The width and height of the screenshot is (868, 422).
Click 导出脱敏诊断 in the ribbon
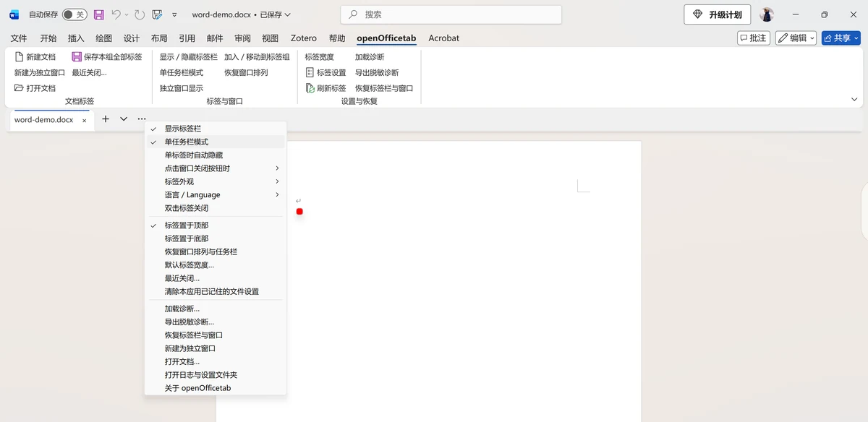(377, 73)
